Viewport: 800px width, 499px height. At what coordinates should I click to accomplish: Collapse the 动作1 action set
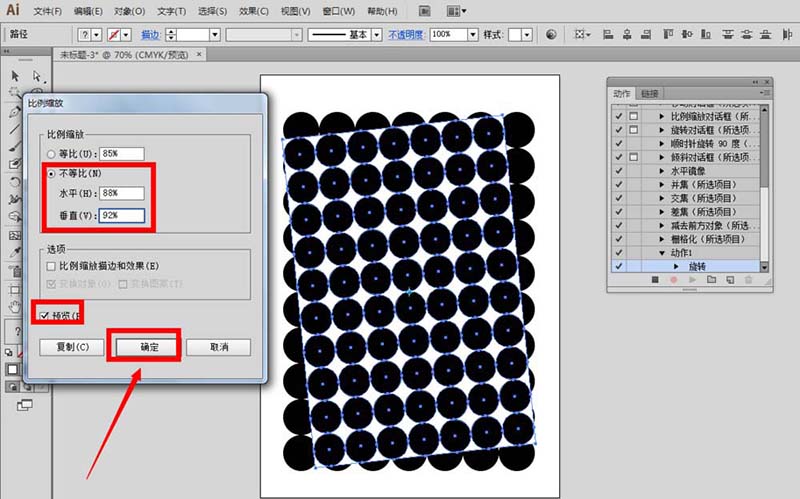tap(663, 254)
